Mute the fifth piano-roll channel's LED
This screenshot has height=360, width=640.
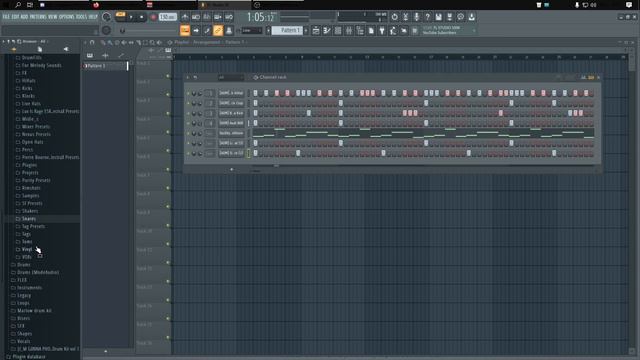click(x=188, y=133)
